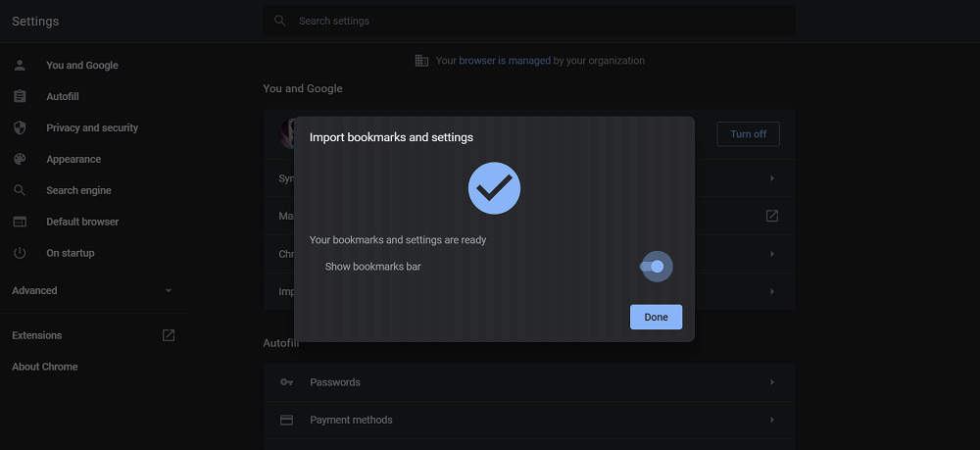Screen dimensions: 980x450
Task: Open the Passwords row chevron
Action: click(772, 382)
